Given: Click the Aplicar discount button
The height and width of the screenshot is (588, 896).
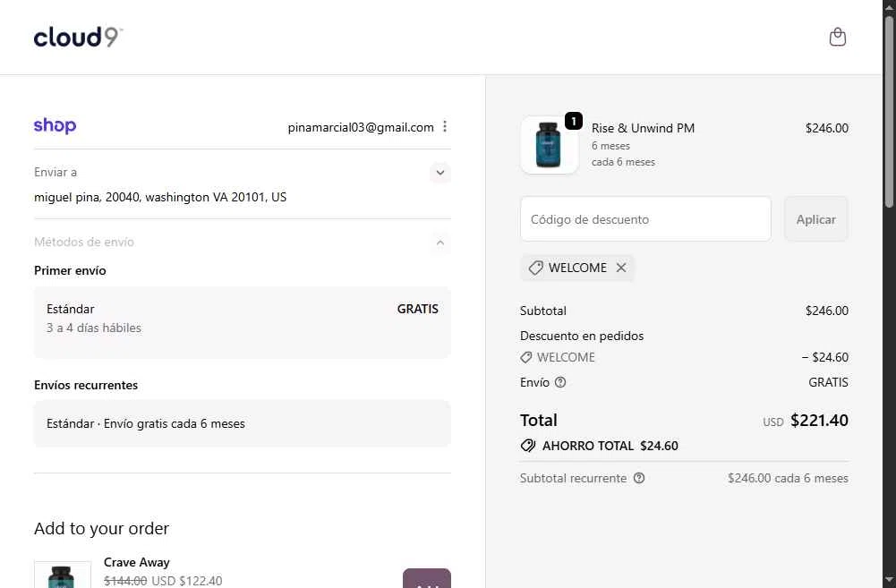Looking at the screenshot, I should tap(816, 219).
